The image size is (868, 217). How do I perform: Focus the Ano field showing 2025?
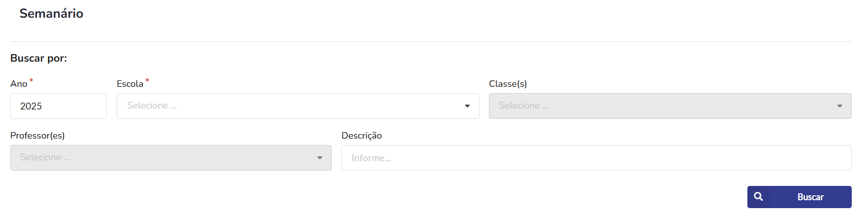click(x=59, y=106)
